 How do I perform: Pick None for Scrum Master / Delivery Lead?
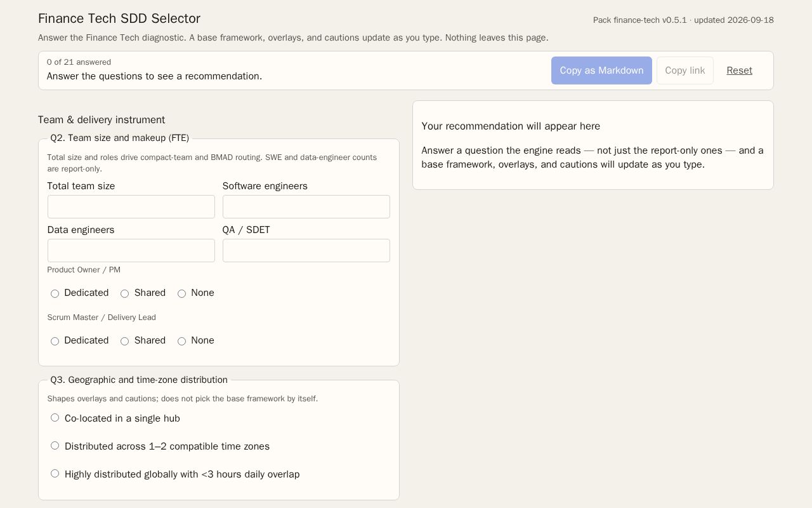click(182, 341)
